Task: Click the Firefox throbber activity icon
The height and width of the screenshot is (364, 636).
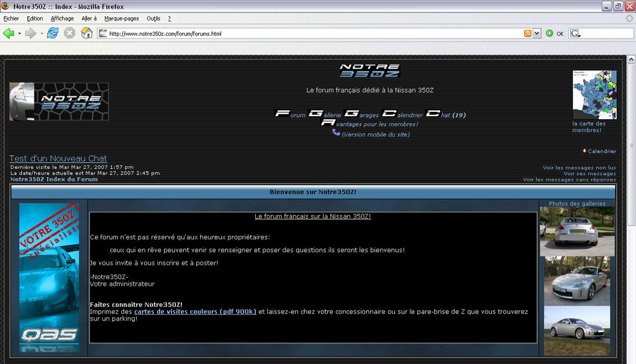Action: [629, 19]
